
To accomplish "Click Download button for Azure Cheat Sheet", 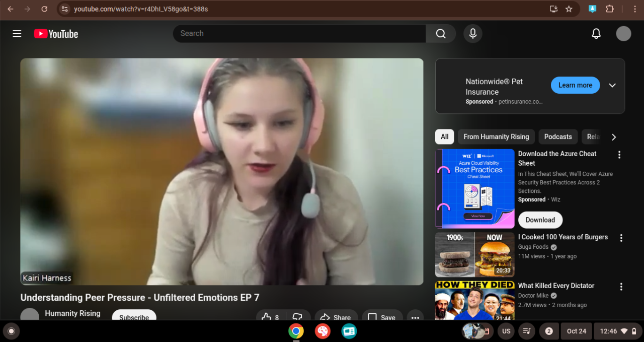I will point(540,220).
